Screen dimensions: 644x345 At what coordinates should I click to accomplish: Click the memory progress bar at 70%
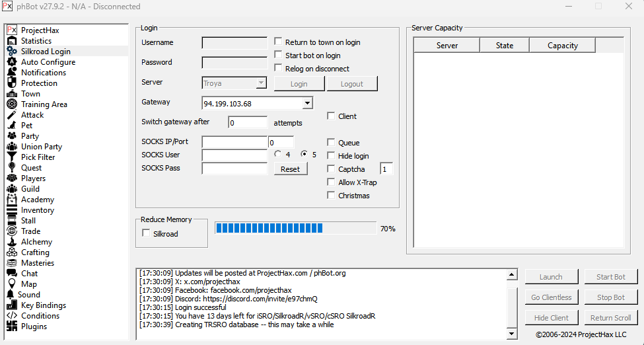[x=296, y=228]
